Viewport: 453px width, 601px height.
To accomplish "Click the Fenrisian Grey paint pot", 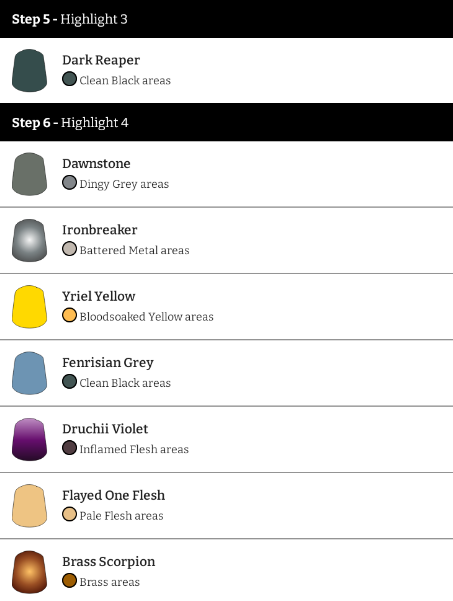I will (x=30, y=373).
